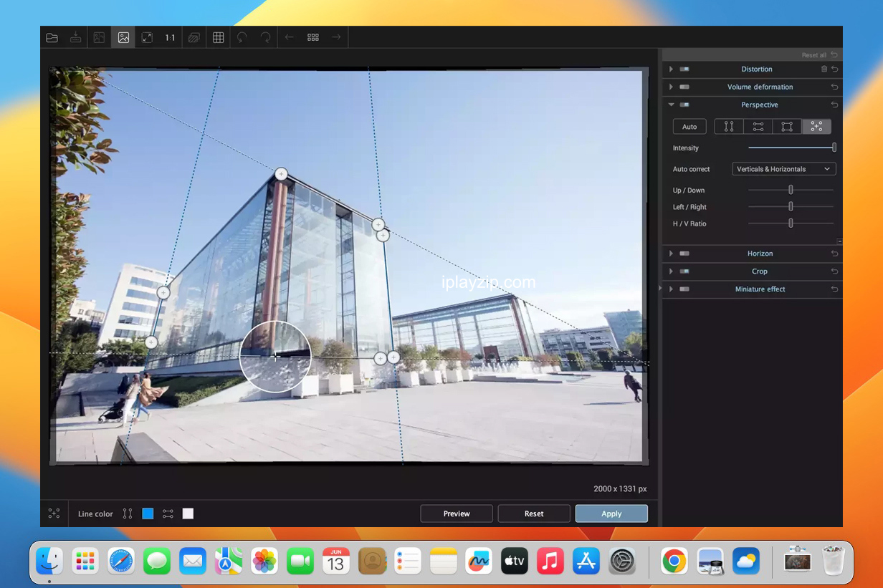Adjust the H / V Ratio slider
The image size is (883, 588).
pyautogui.click(x=791, y=223)
